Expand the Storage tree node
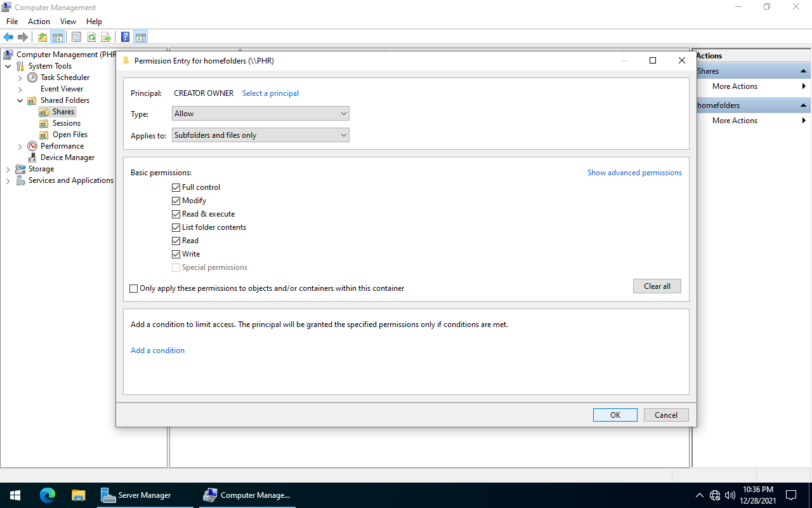This screenshot has height=508, width=812. pos(8,169)
